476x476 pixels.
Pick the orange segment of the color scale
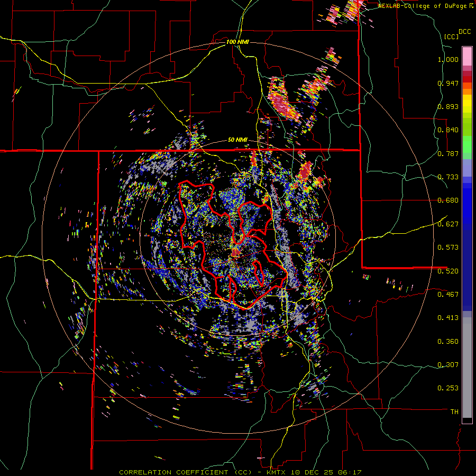click(x=467, y=89)
